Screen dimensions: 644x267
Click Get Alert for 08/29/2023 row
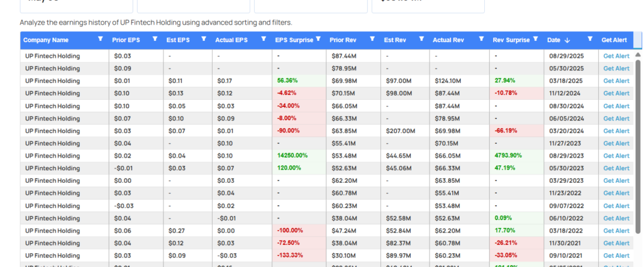(x=616, y=156)
